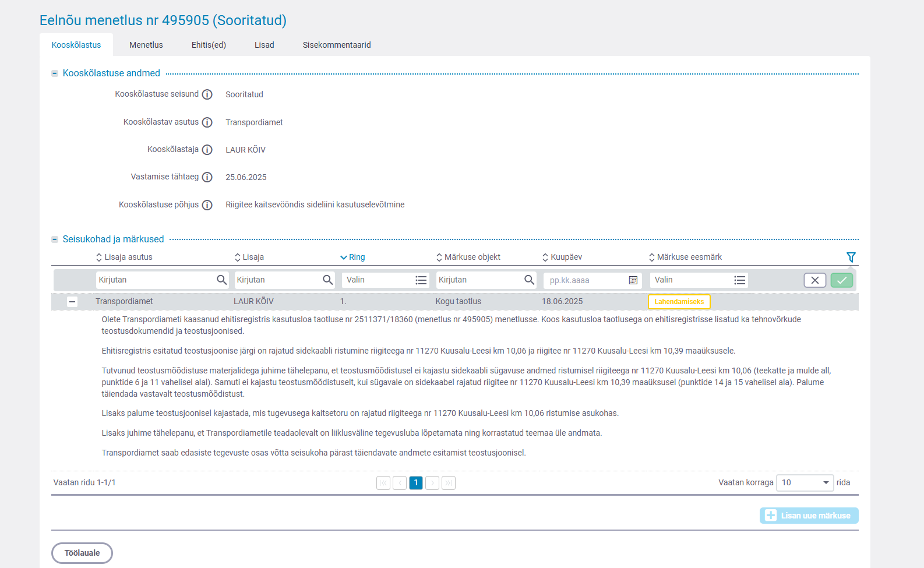Screen dimensions: 924x568
Task: Open rows-per-page dropdown showing 10
Action: click(x=805, y=483)
